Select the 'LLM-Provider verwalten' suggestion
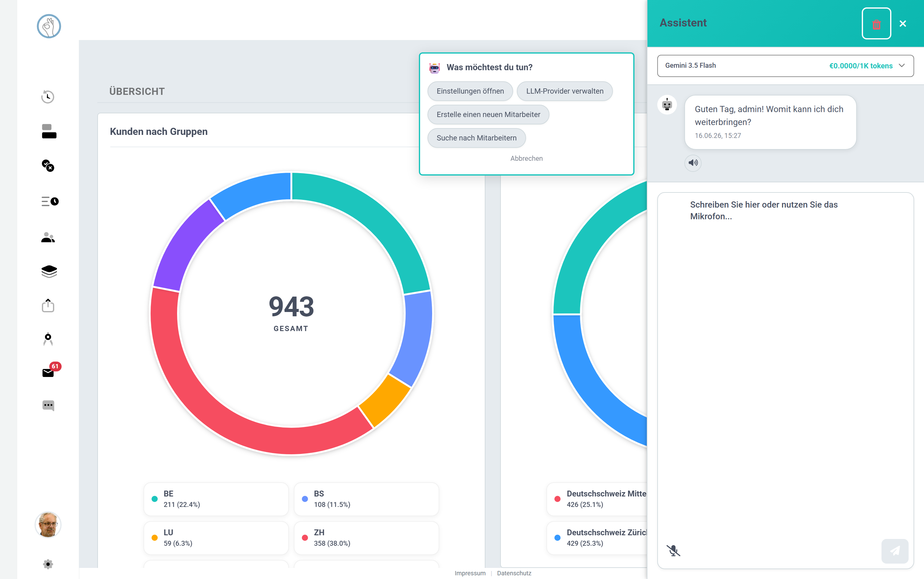The height and width of the screenshot is (579, 924). 565,91
